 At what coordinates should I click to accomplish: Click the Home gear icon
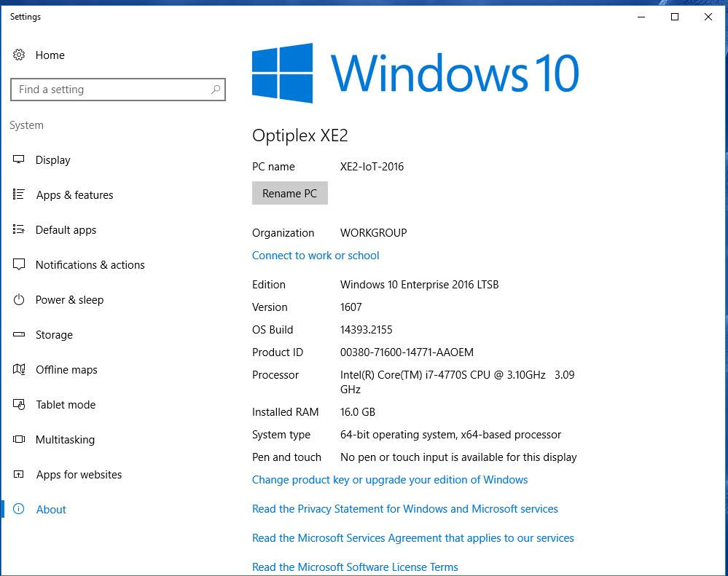(x=18, y=55)
